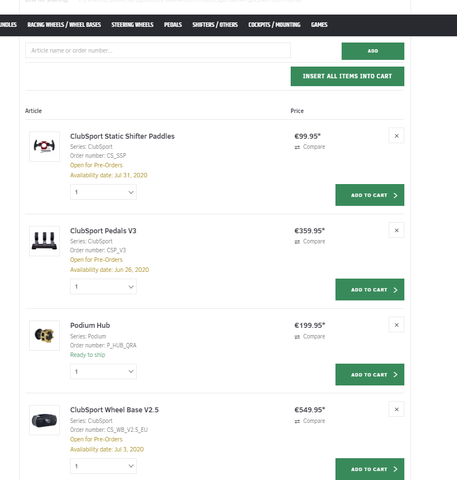Image resolution: width=457 pixels, height=480 pixels.
Task: Click order number CS_SSP text
Action: (98, 156)
